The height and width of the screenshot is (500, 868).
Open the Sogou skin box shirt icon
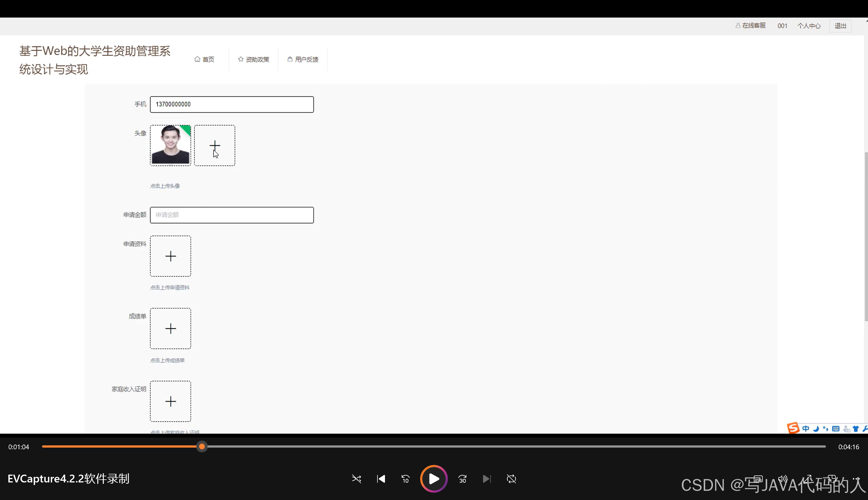pos(856,429)
